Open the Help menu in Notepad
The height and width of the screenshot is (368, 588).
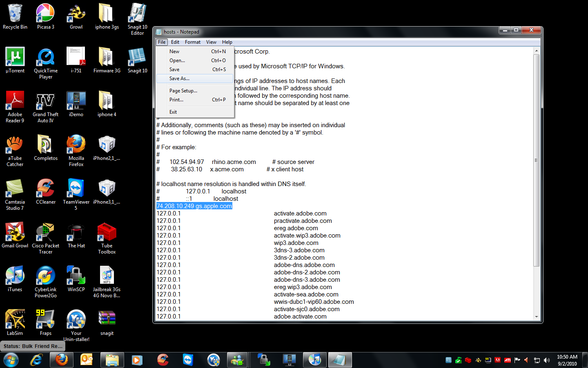click(227, 42)
